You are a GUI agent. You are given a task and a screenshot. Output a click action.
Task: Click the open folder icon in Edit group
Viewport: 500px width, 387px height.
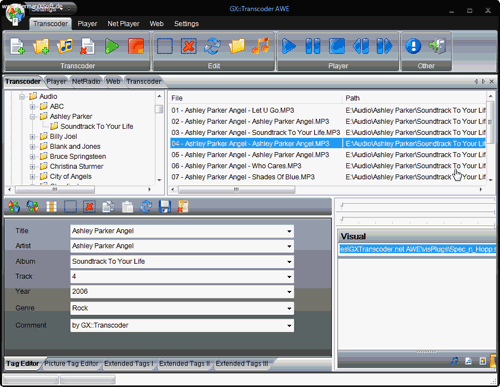pyautogui.click(x=236, y=46)
